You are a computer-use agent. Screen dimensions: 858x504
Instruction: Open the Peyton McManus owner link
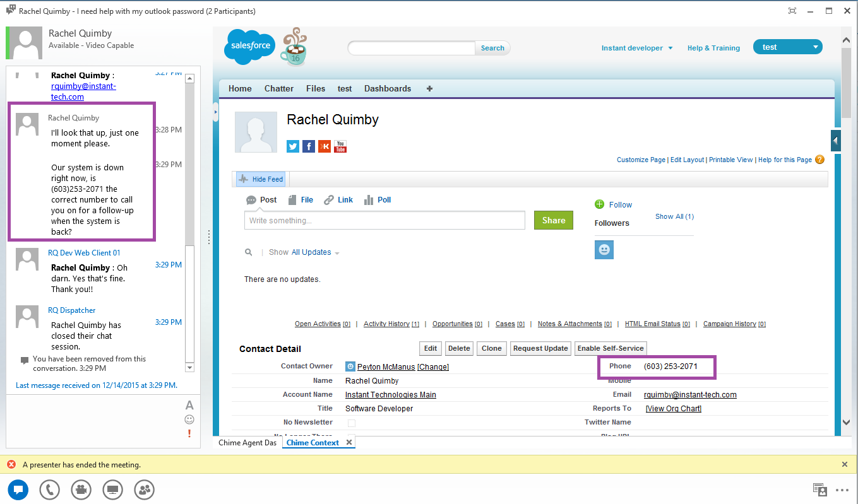pyautogui.click(x=386, y=367)
